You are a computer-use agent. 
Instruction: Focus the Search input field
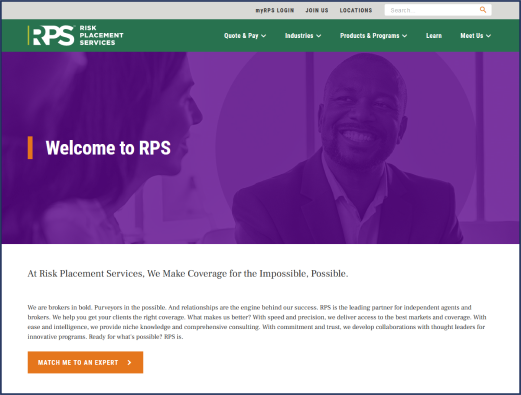click(432, 10)
